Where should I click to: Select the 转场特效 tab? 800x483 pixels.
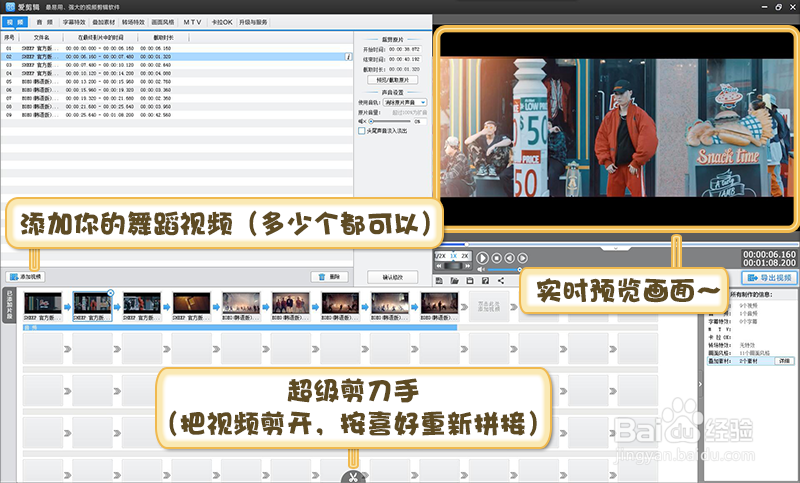pos(133,22)
